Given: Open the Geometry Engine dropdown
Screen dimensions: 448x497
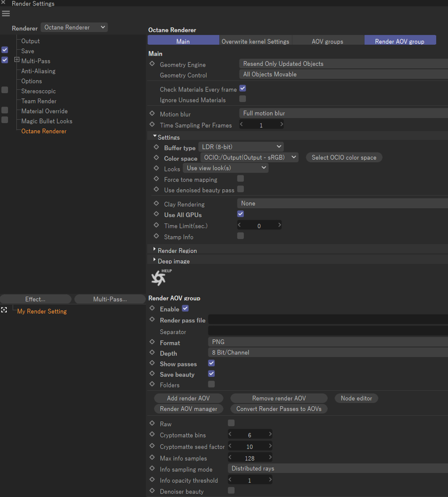Looking at the screenshot, I should pyautogui.click(x=343, y=64).
